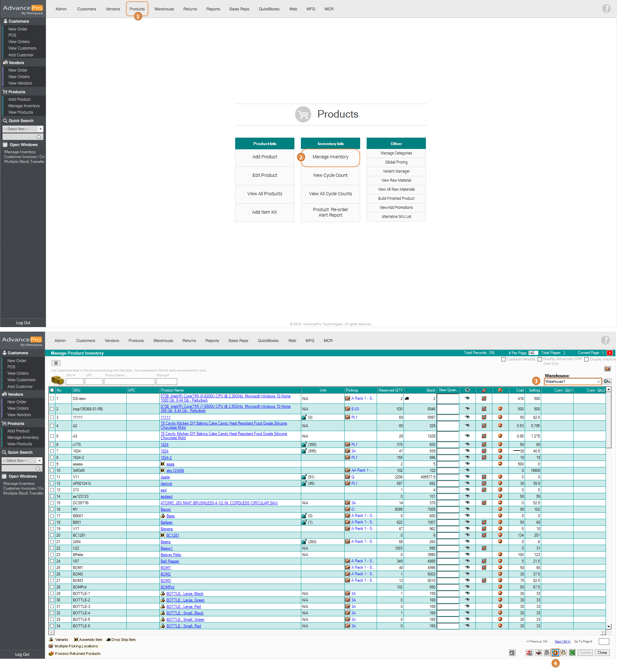
Task: Click the Excel export icon
Action: pyautogui.click(x=572, y=653)
